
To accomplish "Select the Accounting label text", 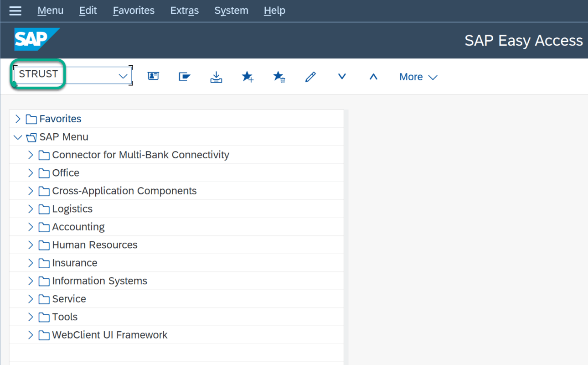I will tap(78, 227).
